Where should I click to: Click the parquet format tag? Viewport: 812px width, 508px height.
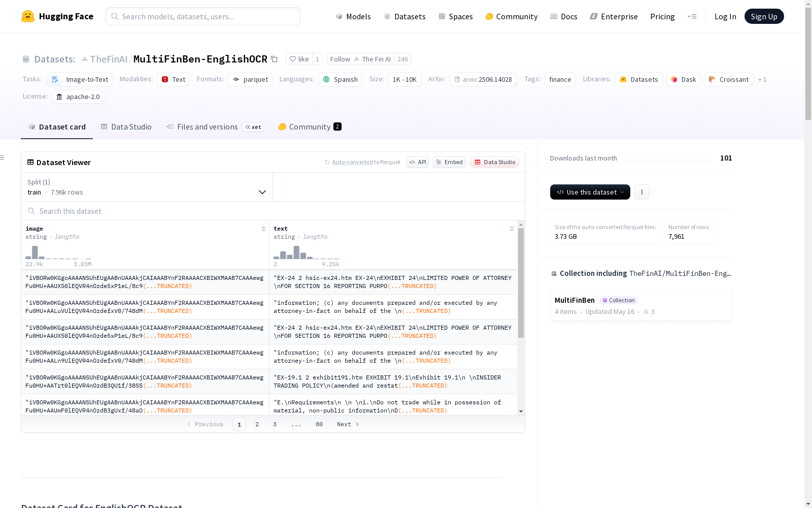click(x=250, y=79)
